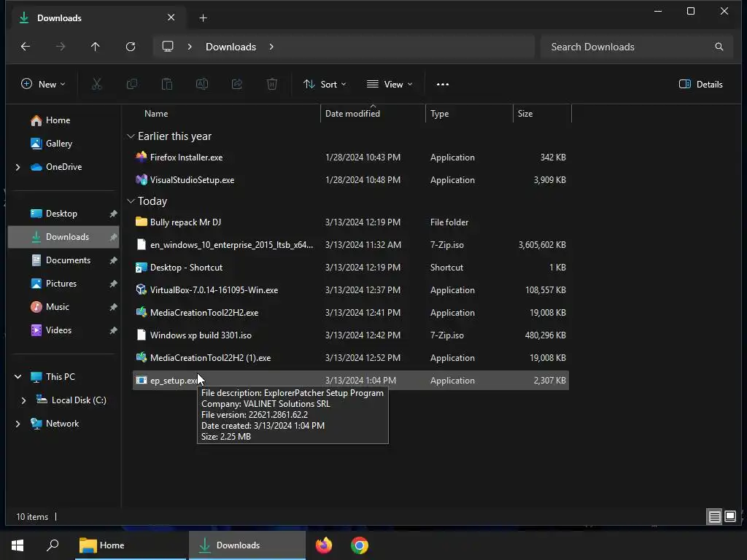Click into the Search Downloads field
This screenshot has width=747, height=560.
636,47
